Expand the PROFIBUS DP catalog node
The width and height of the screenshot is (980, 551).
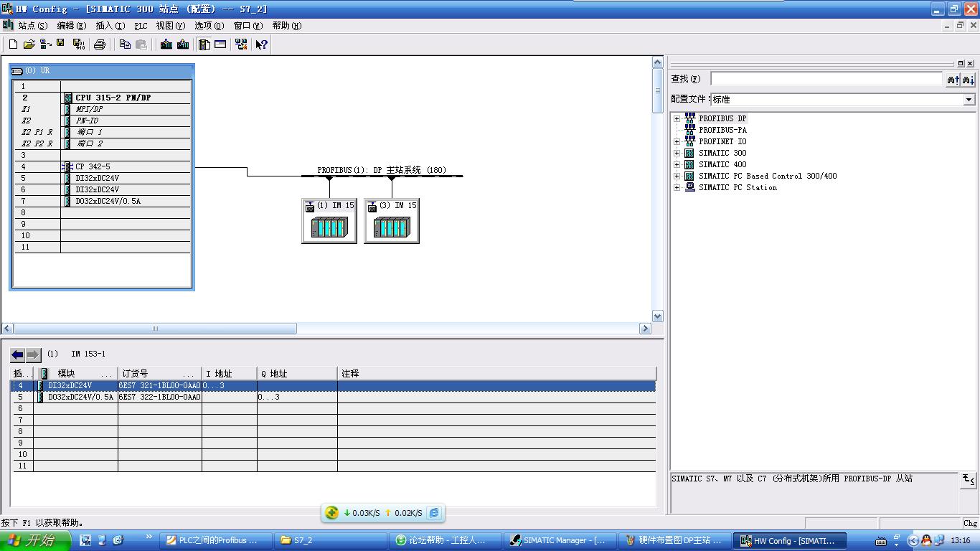click(677, 119)
